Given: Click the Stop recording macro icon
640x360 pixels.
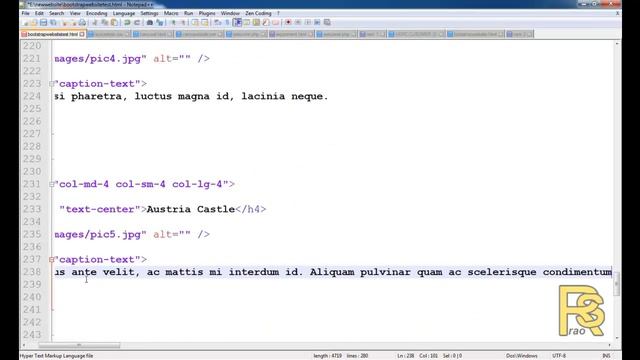Looking at the screenshot, I should click(298, 22).
